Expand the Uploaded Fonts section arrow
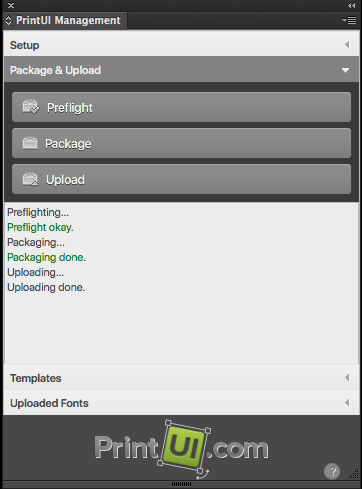Viewport: 362px width, 489px height. pos(347,403)
